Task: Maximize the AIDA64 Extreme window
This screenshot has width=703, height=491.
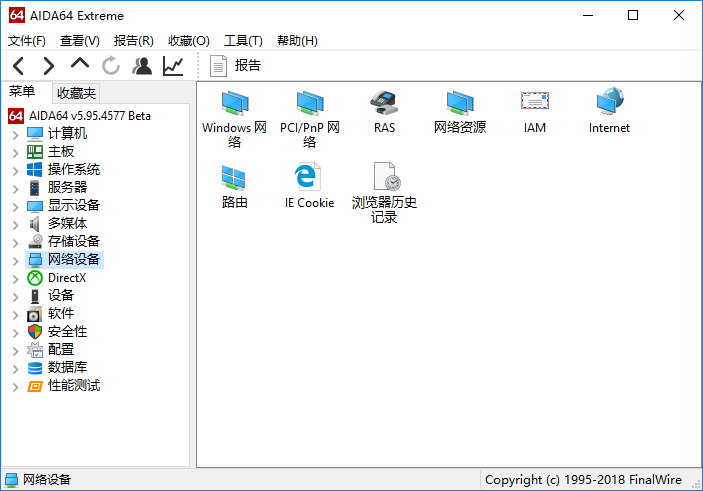Action: pyautogui.click(x=633, y=16)
